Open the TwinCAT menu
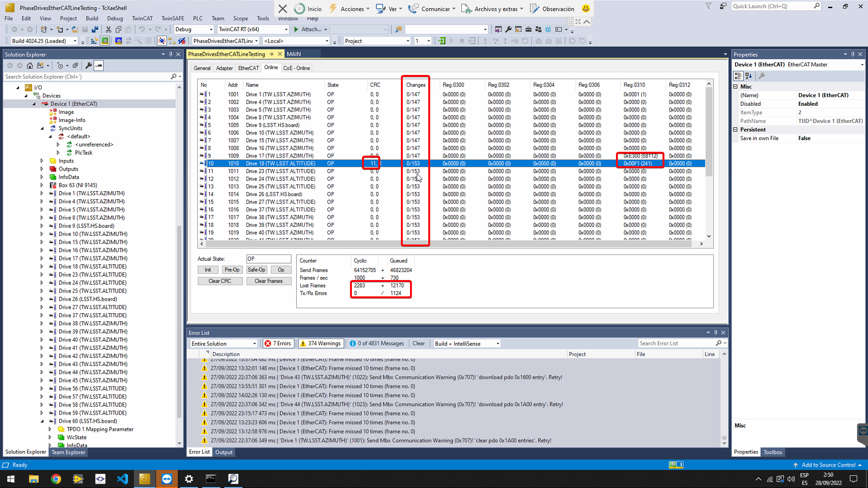868x488 pixels. tap(142, 18)
